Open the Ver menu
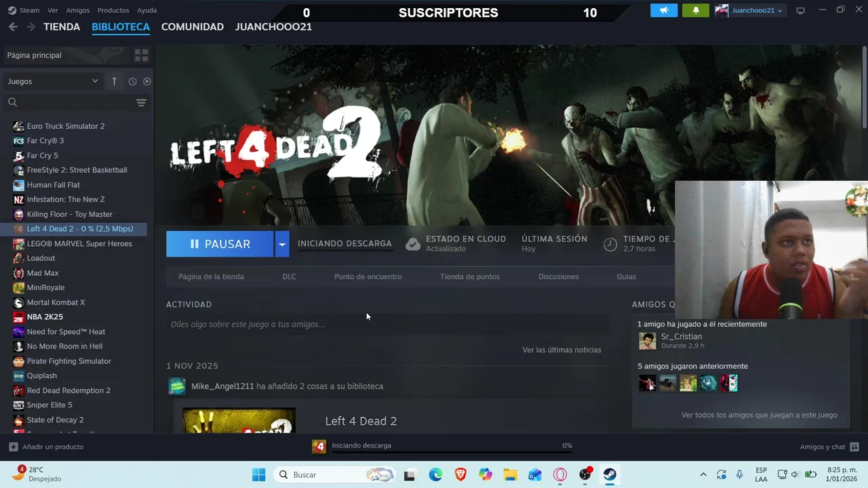This screenshot has height=488, width=868. tap(53, 10)
